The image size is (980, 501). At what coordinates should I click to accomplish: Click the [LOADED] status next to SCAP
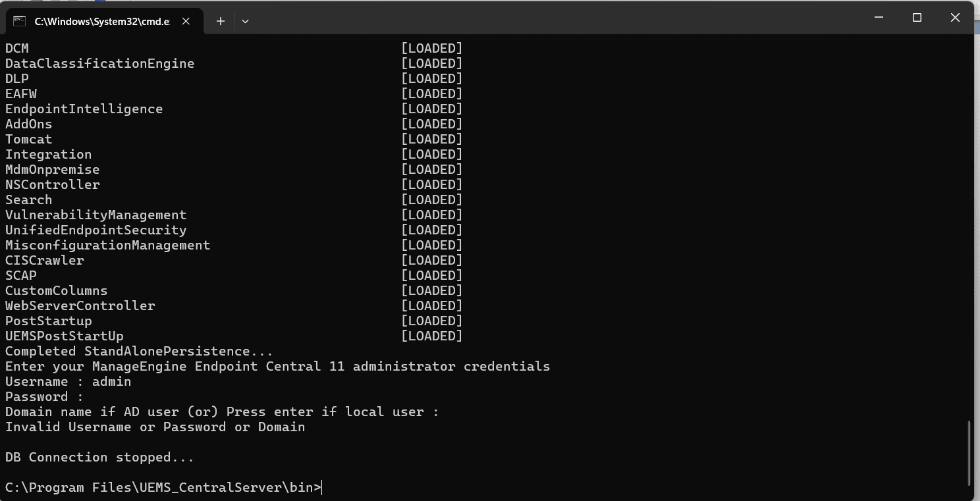[431, 275]
